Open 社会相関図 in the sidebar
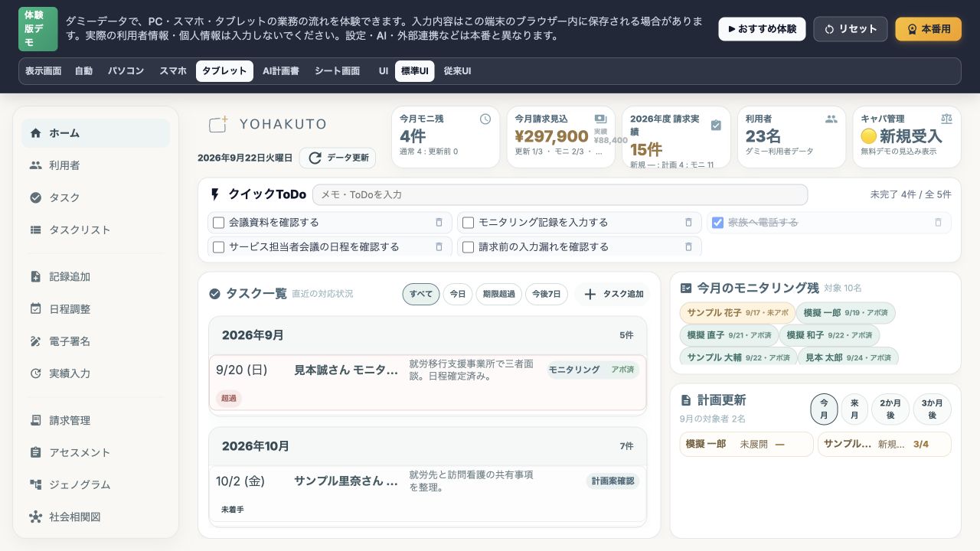 96,517
